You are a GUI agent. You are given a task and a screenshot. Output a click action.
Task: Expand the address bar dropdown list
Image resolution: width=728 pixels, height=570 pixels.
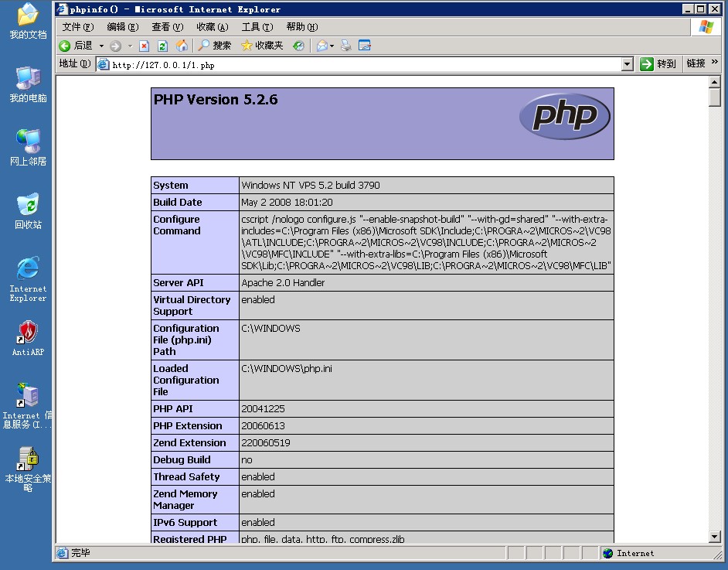628,64
